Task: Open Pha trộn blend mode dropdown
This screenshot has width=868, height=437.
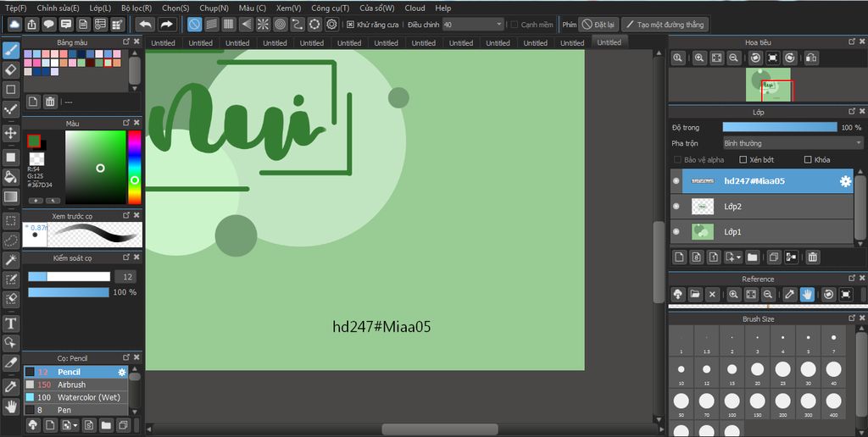Action: [793, 143]
